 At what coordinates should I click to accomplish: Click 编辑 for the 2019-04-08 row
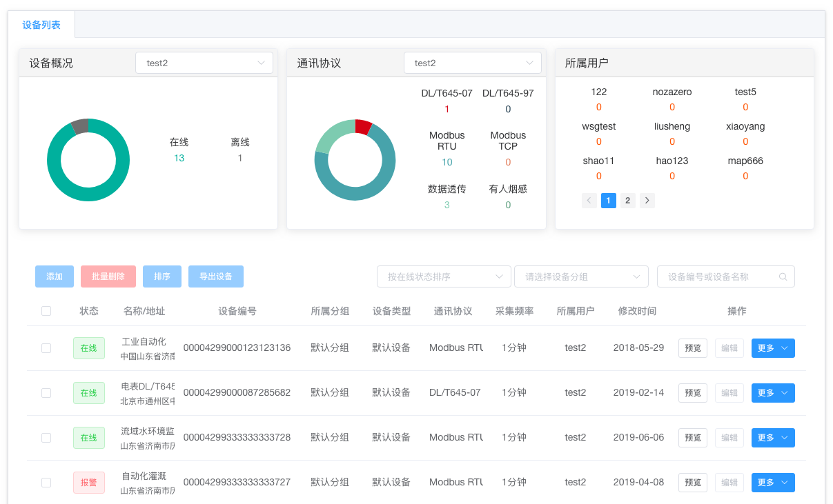[x=729, y=483]
